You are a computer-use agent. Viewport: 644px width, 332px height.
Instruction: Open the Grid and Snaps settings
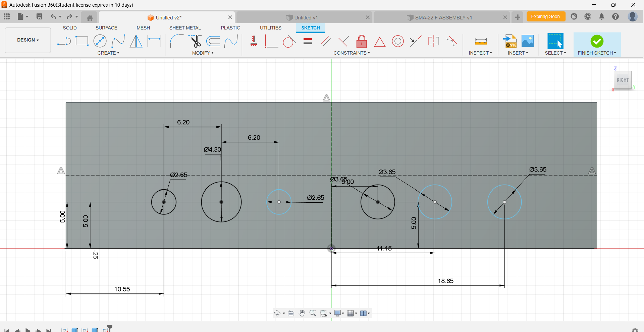tap(352, 313)
